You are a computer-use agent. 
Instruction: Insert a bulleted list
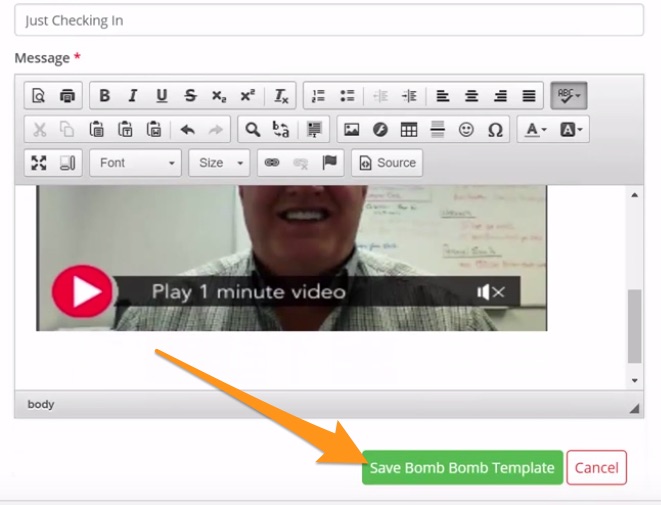point(347,96)
